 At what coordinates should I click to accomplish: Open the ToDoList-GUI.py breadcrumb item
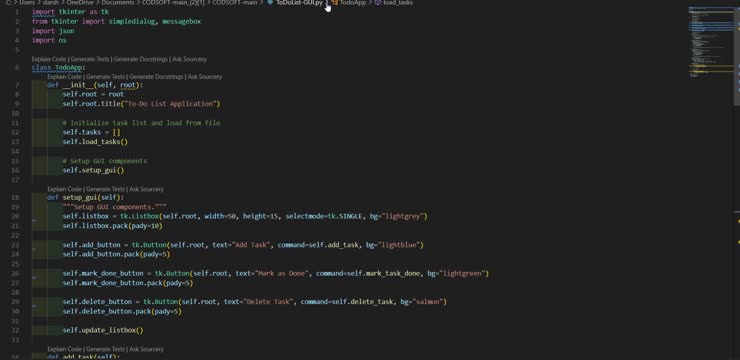click(299, 3)
